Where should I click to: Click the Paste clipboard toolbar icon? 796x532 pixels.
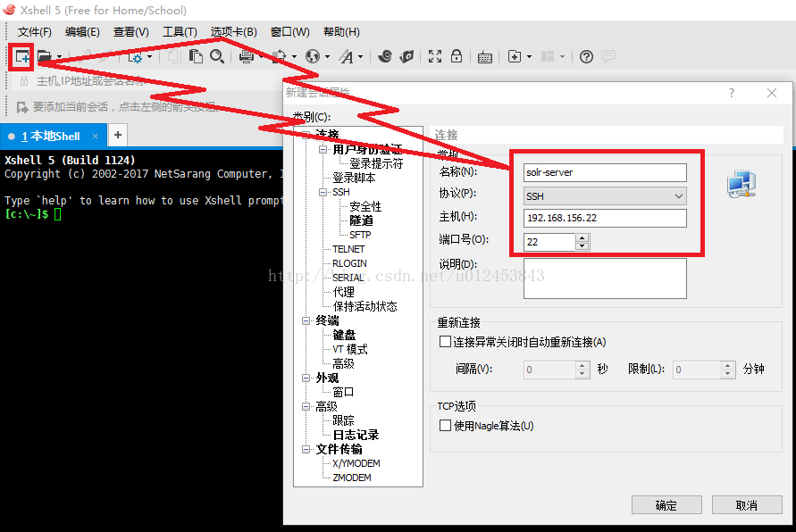196,56
